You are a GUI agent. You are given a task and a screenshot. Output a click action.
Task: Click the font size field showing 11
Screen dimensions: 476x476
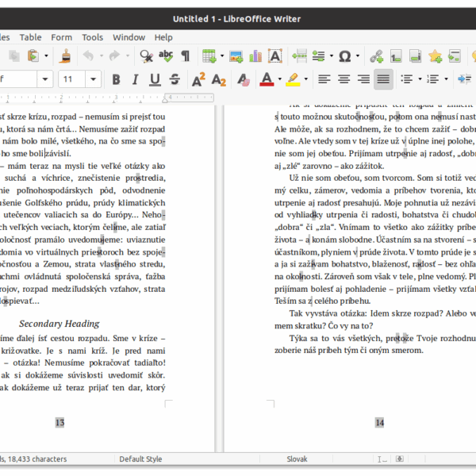71,79
